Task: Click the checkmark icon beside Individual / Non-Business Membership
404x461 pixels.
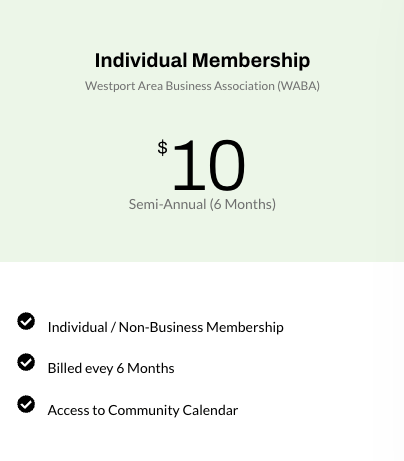Action: (26, 321)
